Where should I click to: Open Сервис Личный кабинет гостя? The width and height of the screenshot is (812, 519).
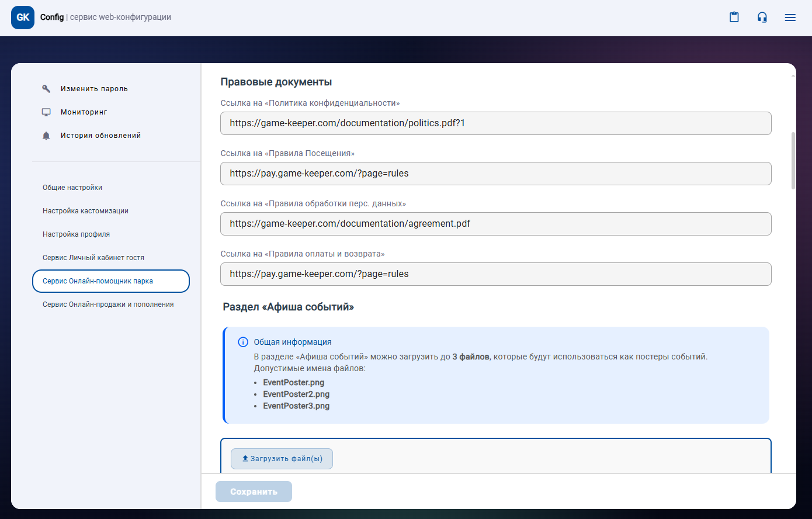click(x=93, y=258)
